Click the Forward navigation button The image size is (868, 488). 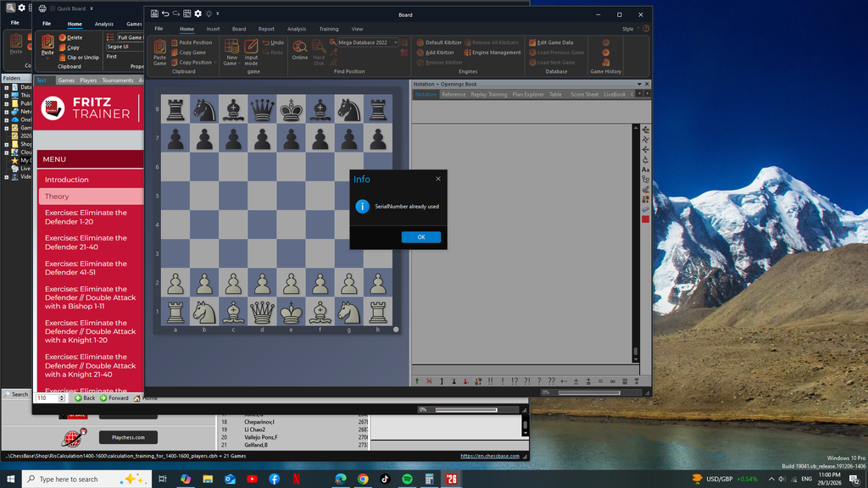(114, 398)
